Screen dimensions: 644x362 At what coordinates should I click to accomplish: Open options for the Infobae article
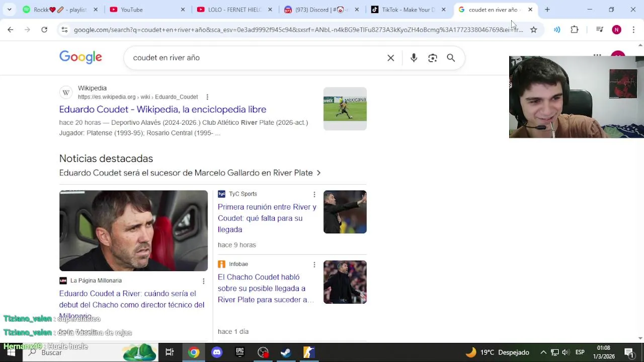click(x=314, y=264)
